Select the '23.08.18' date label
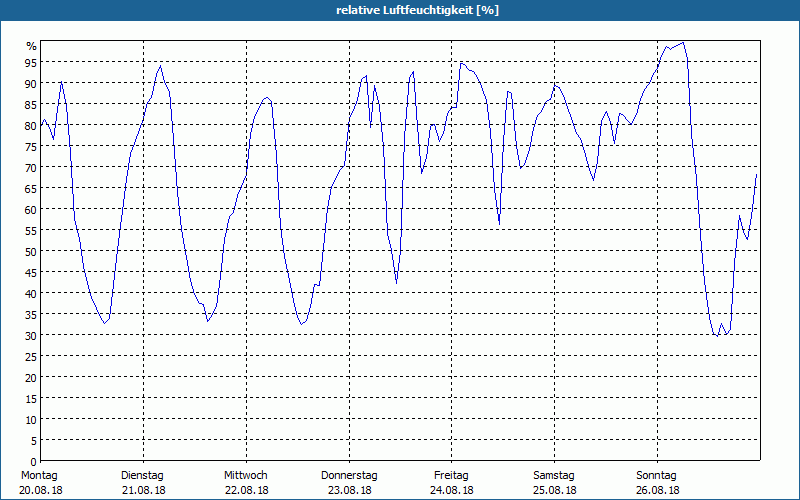The height and width of the screenshot is (500, 800). pos(349,490)
